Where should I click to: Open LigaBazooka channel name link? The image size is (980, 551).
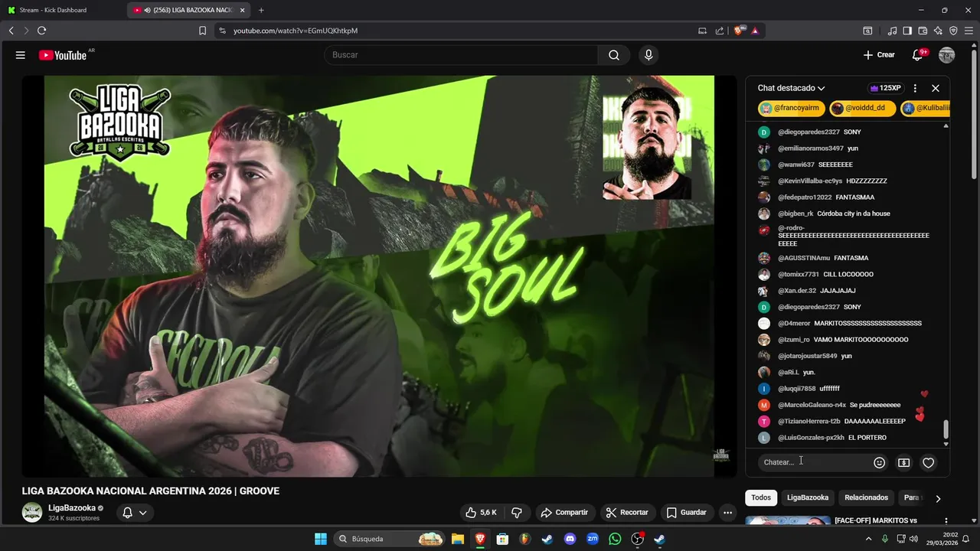72,507
